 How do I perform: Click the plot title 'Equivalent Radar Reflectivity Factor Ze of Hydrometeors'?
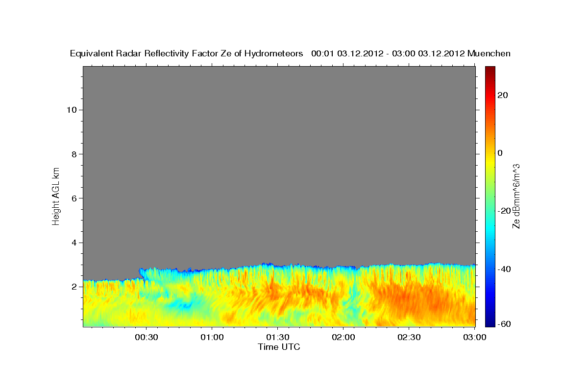[187, 54]
